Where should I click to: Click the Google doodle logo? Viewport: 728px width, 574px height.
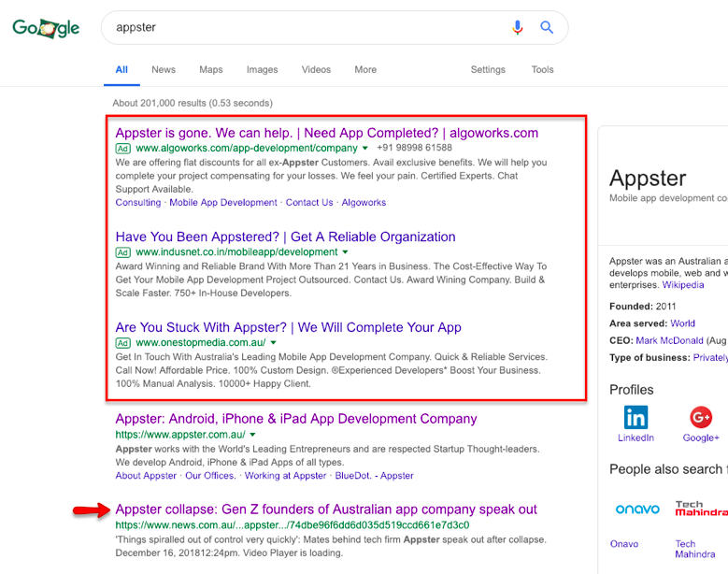click(46, 28)
